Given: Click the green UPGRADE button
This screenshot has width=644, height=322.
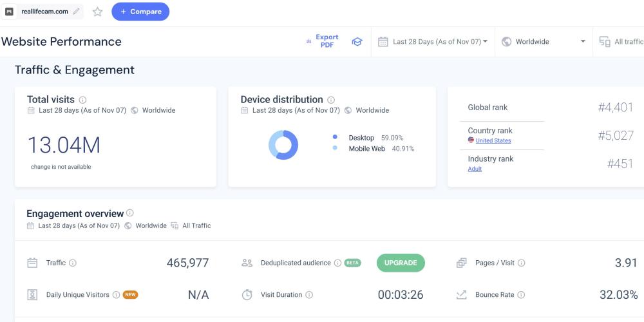Looking at the screenshot, I should 401,263.
